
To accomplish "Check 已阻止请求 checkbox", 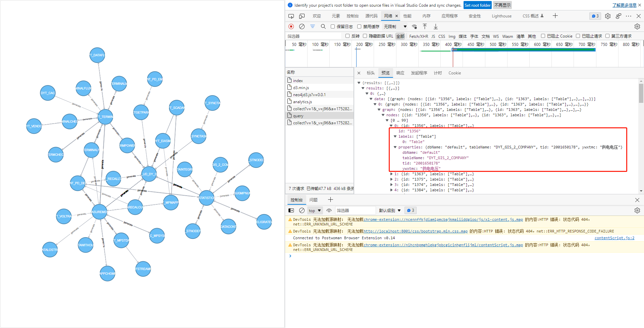I will coord(578,36).
